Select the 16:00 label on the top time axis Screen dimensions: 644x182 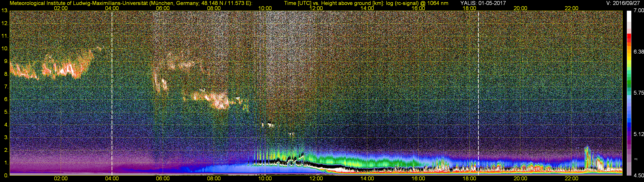pos(418,8)
